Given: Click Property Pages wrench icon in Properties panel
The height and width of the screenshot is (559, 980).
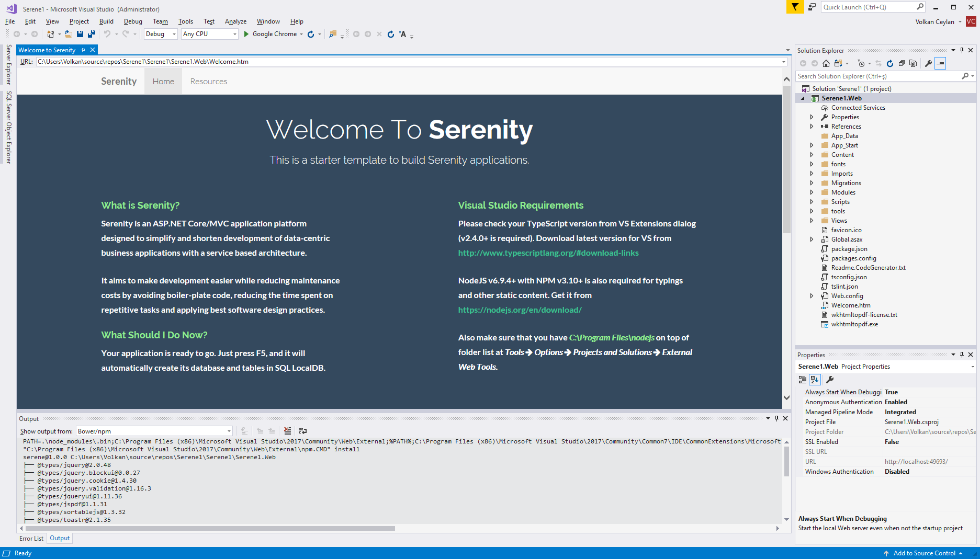Looking at the screenshot, I should click(830, 380).
